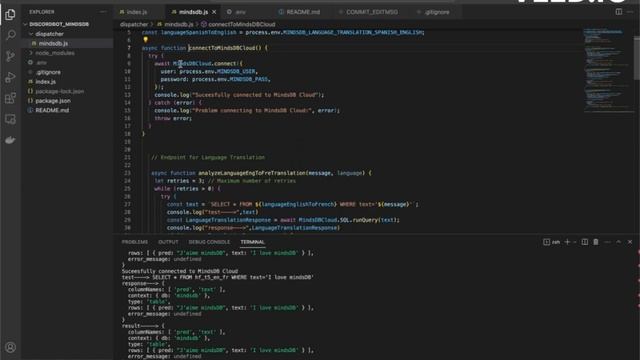Open README.md in Explorer tree
Viewport: 640px width, 360px height.
click(x=52, y=110)
